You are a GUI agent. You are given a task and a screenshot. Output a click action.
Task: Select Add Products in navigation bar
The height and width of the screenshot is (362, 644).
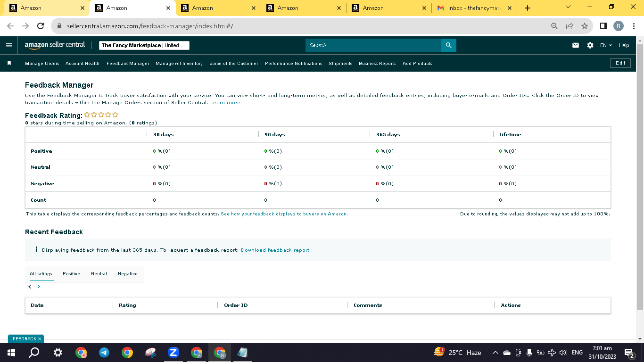pos(417,63)
